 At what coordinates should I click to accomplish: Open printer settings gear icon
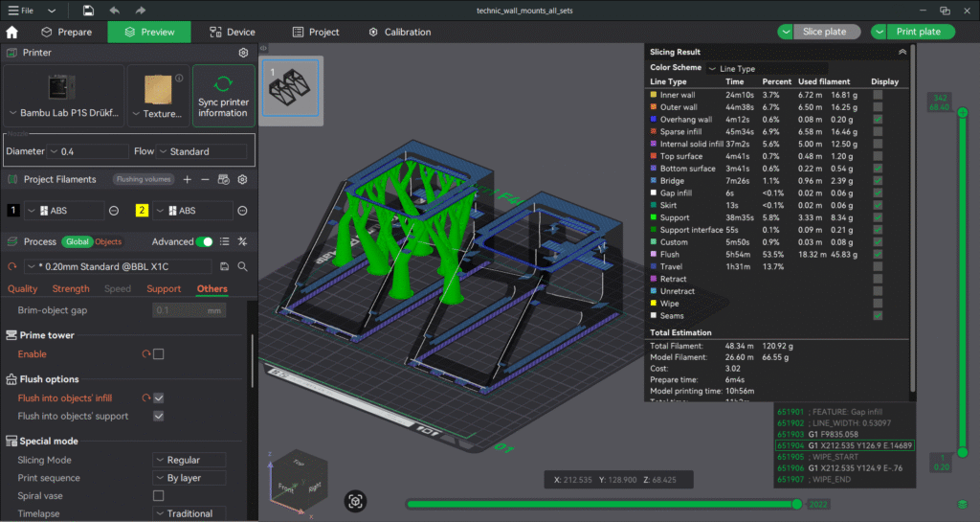tap(243, 53)
